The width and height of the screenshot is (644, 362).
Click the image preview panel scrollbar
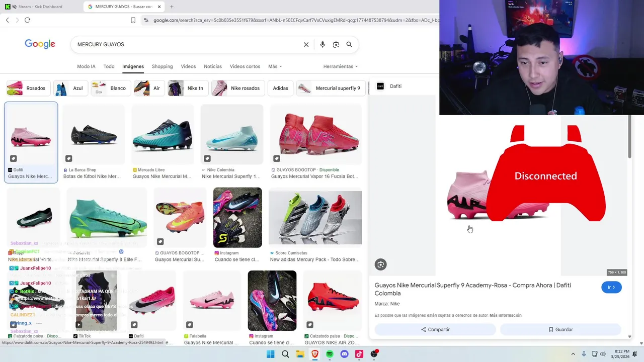tap(630, 137)
